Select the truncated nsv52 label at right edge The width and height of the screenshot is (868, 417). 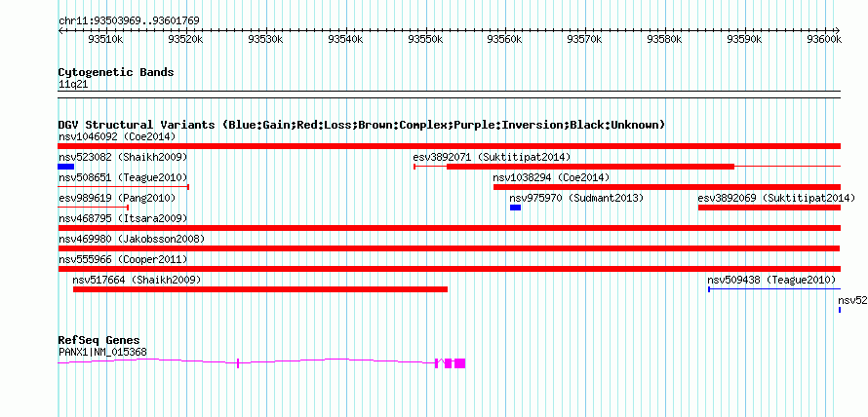[852, 300]
